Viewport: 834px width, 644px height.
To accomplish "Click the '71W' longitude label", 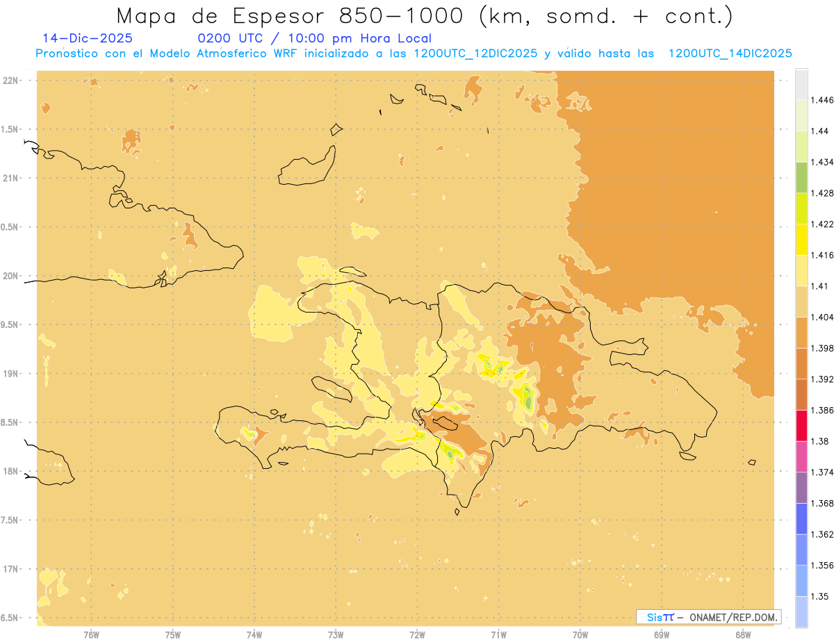I will [x=498, y=635].
